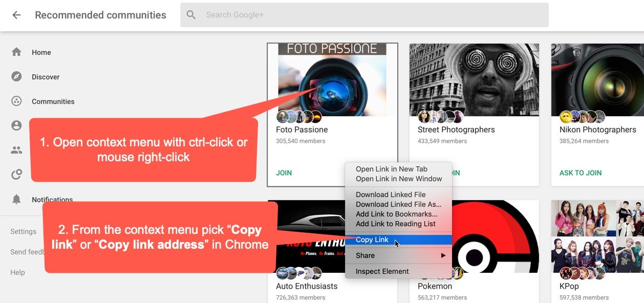Open KPop community cover image
The width and height of the screenshot is (644, 303).
coord(597,236)
